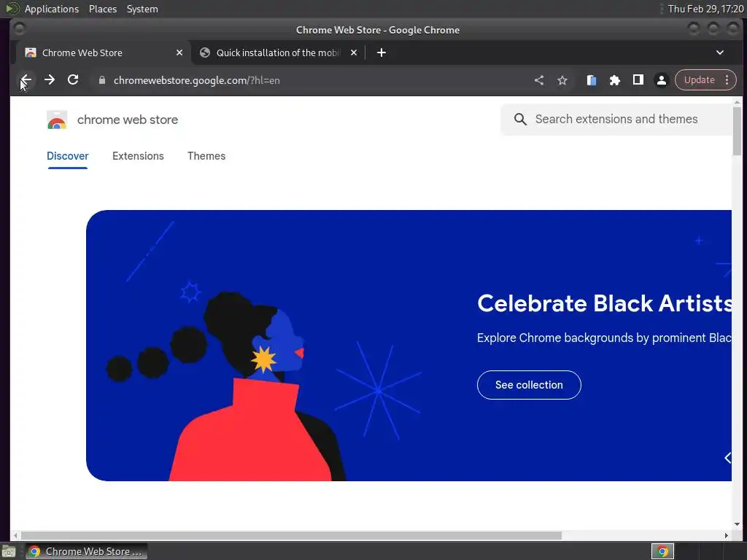Close the Quick installation tab
The height and width of the screenshot is (560, 747).
coord(354,52)
